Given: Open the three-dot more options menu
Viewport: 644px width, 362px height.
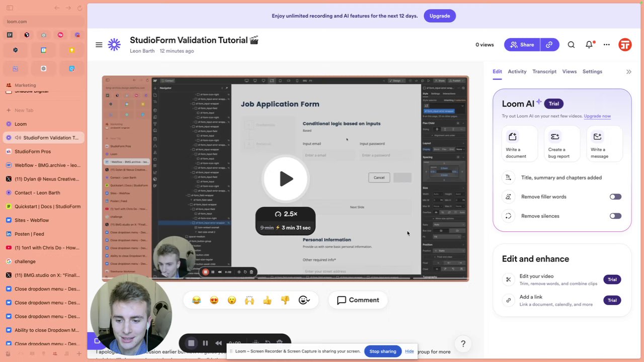Looking at the screenshot, I should 607,45.
